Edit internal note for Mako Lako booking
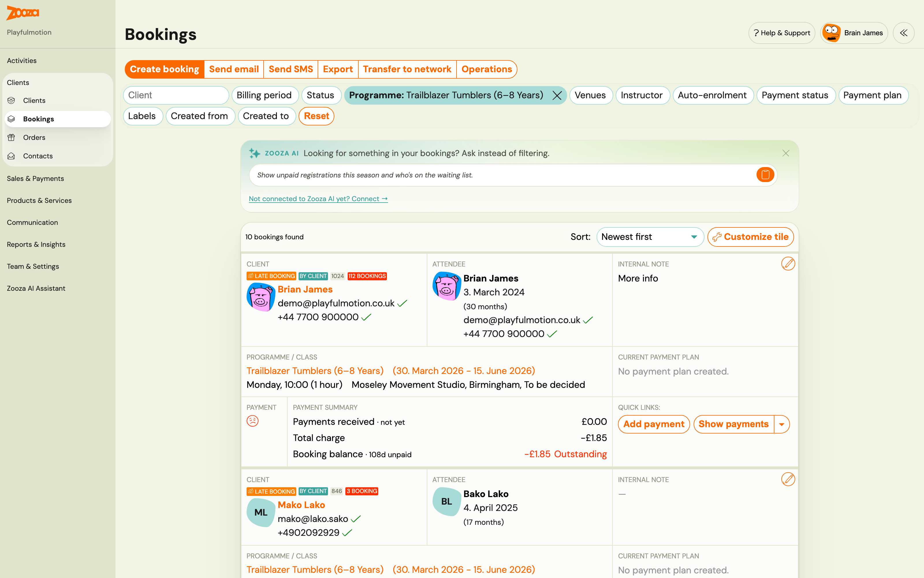This screenshot has width=924, height=578. click(x=788, y=479)
